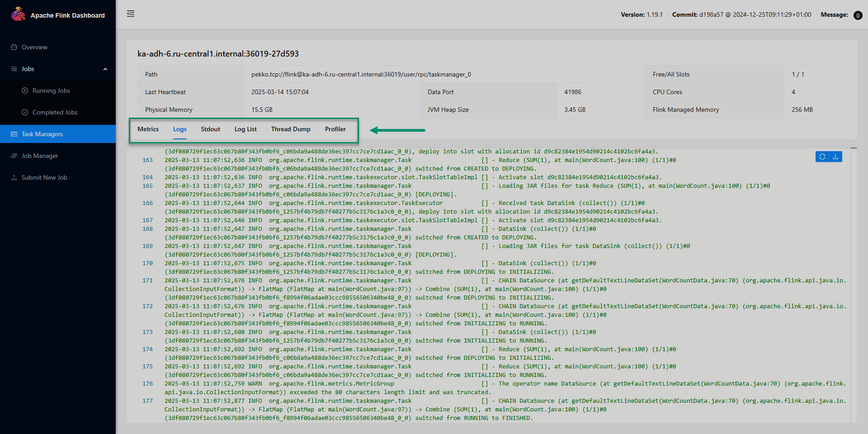Click log line number 173
868x434 pixels.
(147, 332)
